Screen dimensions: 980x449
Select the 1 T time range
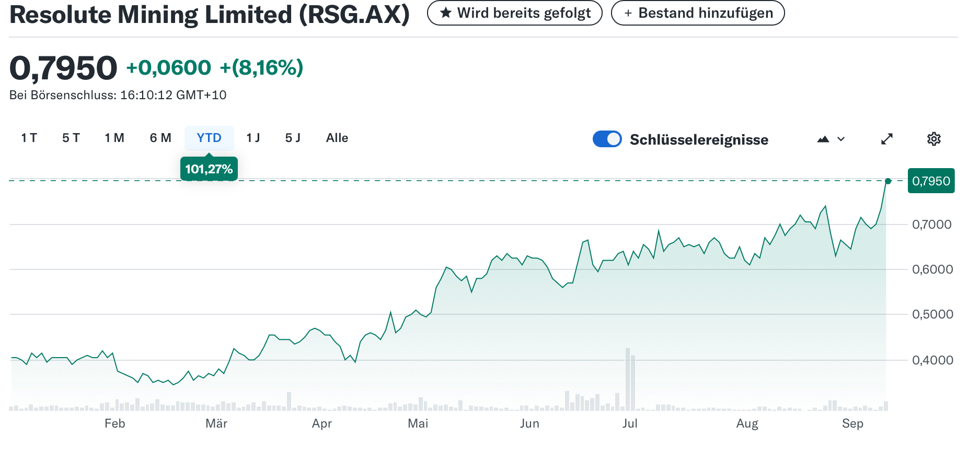(29, 138)
